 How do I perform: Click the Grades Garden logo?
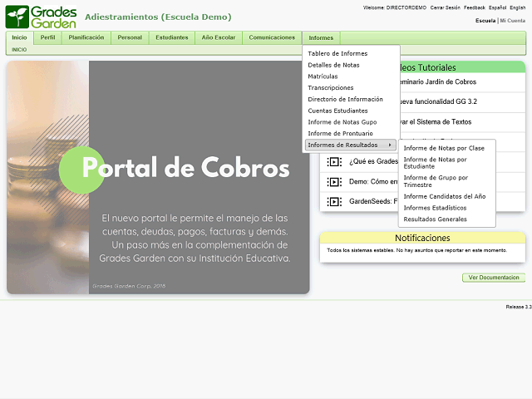coord(41,17)
